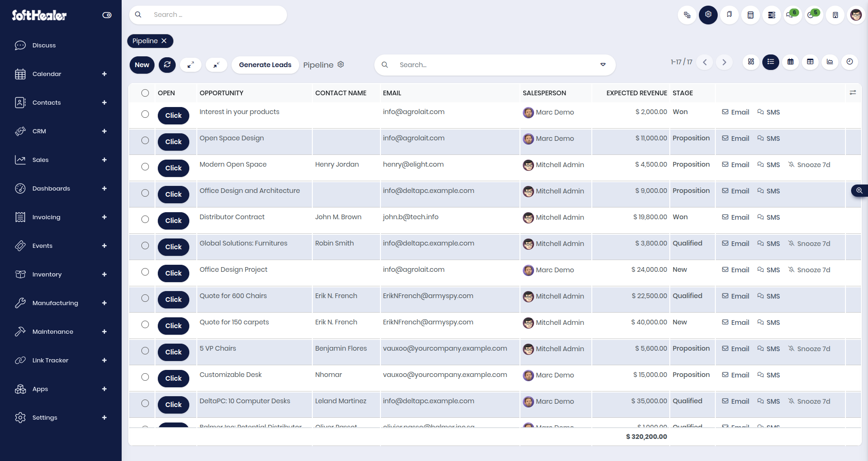
Task: Click the refresh icon next to New
Action: tap(167, 65)
